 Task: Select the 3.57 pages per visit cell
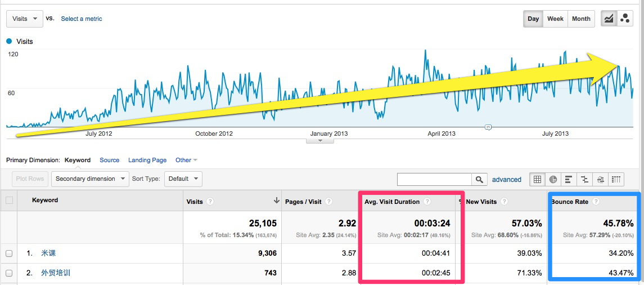click(349, 253)
